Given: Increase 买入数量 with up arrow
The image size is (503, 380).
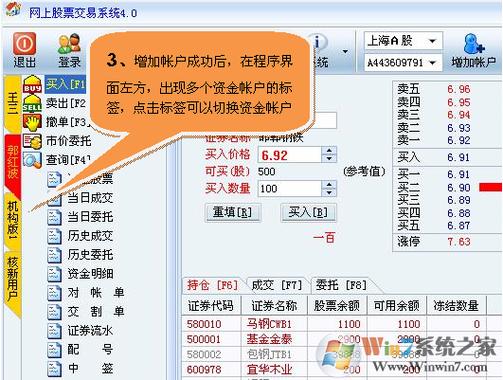Looking at the screenshot, I should pos(329,185).
